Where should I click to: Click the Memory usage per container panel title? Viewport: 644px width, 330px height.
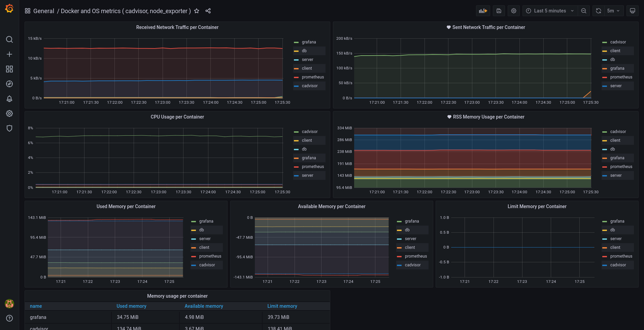point(177,296)
